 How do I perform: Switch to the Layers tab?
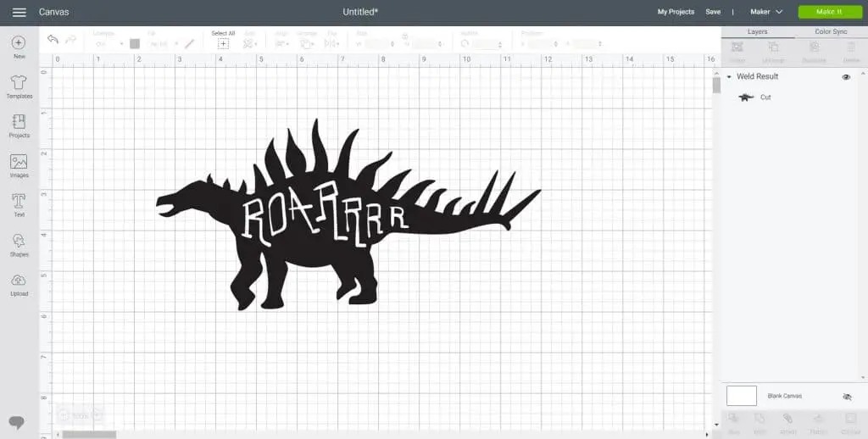757,32
